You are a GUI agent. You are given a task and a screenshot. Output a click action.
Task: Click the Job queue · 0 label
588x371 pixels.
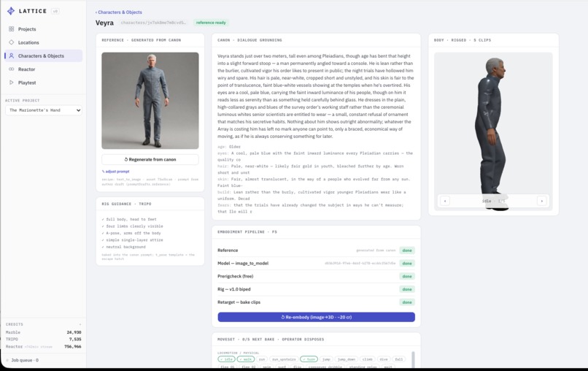25,360
